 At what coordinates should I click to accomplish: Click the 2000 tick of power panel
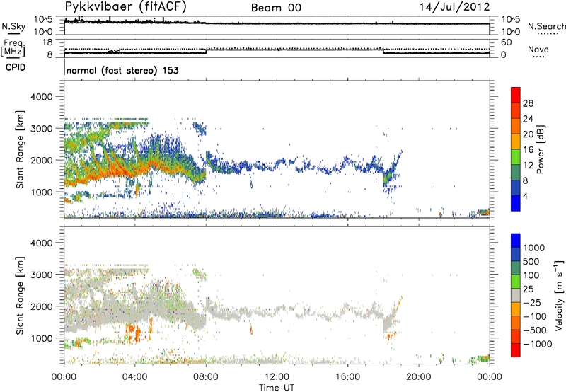point(41,160)
